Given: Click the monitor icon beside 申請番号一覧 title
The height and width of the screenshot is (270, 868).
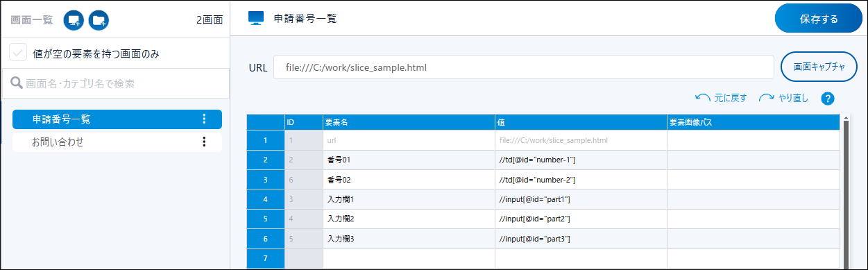Looking at the screenshot, I should coord(256,19).
